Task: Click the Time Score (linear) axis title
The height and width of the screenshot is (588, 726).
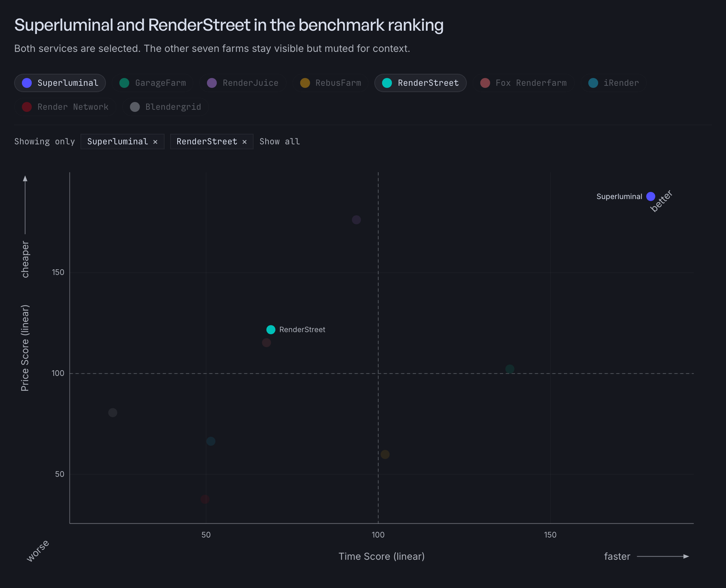Action: (382, 557)
